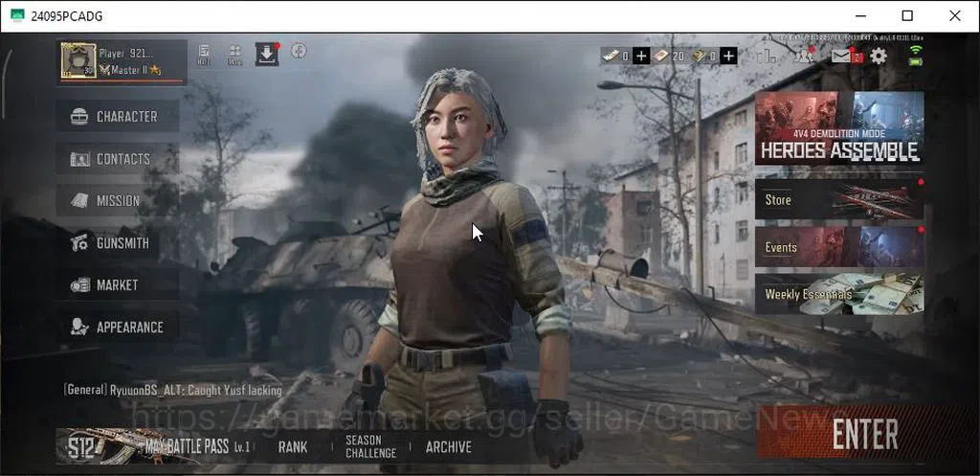Open the mailbox envelope icon
The width and height of the screenshot is (980, 476).
tap(841, 57)
